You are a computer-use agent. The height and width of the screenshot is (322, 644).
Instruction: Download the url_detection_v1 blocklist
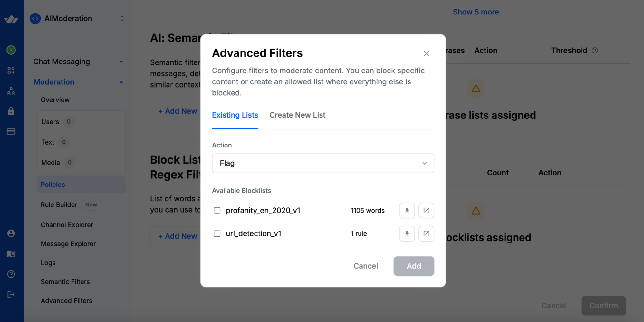tap(407, 233)
